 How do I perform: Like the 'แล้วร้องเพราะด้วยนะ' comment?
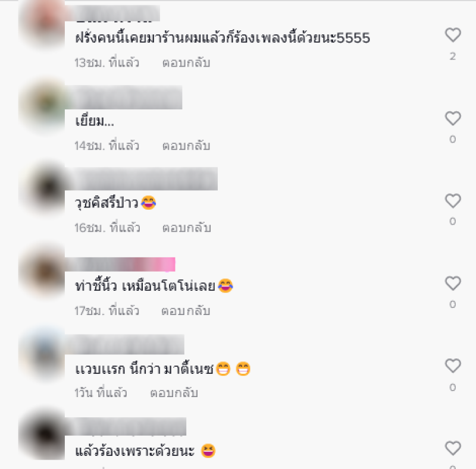point(453,448)
